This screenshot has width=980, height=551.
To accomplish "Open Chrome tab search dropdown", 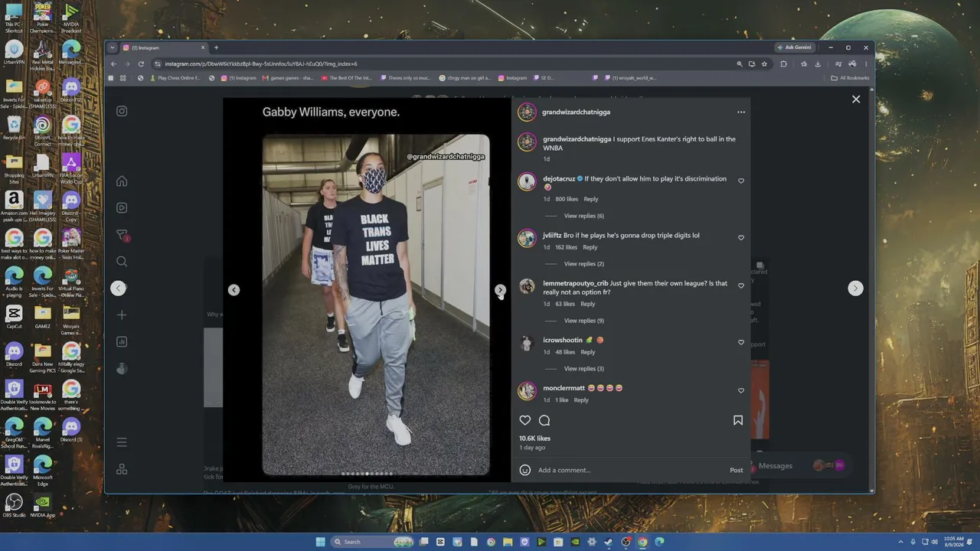I will point(113,47).
